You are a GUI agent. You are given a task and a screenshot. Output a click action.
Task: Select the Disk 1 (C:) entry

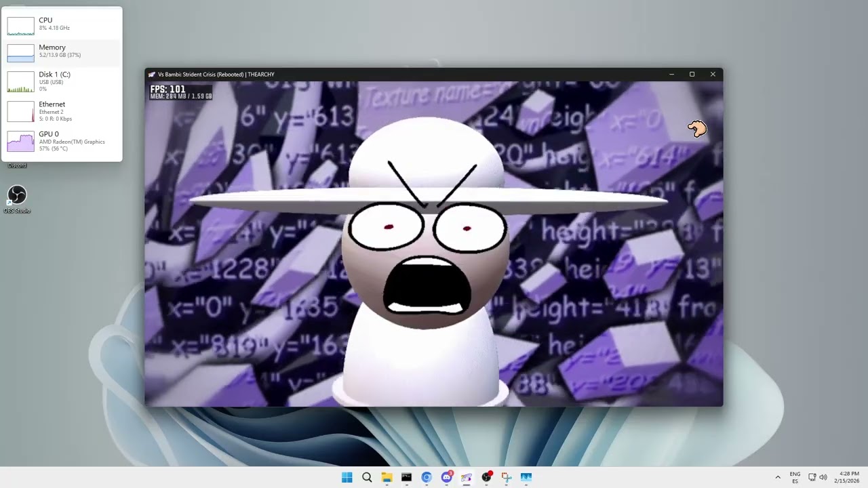[62, 81]
